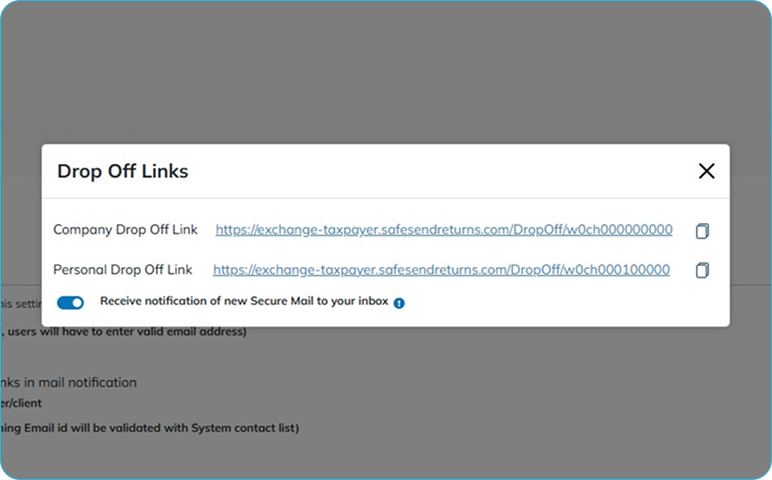
Task: Close the Drop Off Links dialog
Action: pos(707,171)
